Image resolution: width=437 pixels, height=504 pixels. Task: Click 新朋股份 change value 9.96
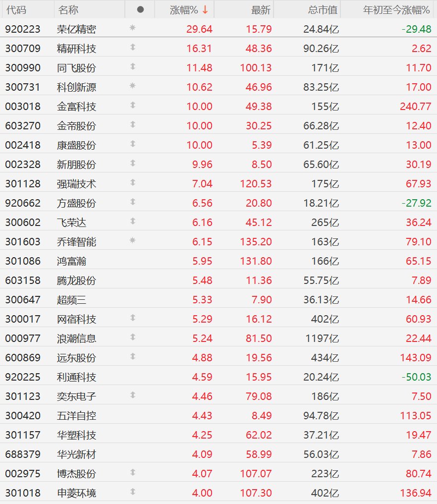pyautogui.click(x=203, y=165)
